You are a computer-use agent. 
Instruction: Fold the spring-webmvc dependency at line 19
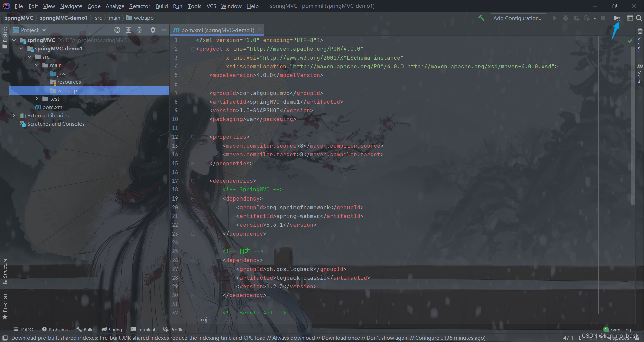tap(193, 198)
